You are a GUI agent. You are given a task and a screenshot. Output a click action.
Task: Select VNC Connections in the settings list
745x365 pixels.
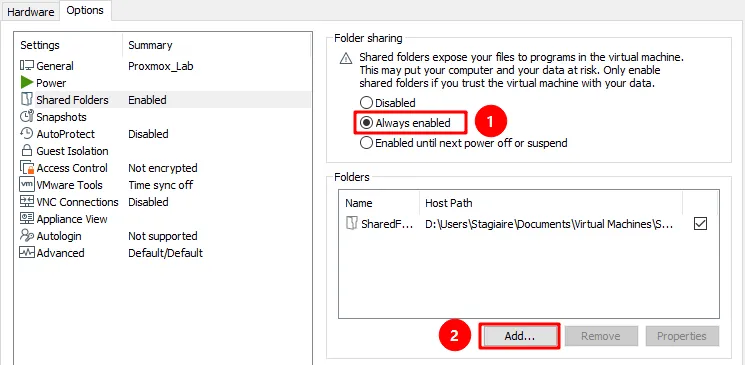(x=77, y=202)
